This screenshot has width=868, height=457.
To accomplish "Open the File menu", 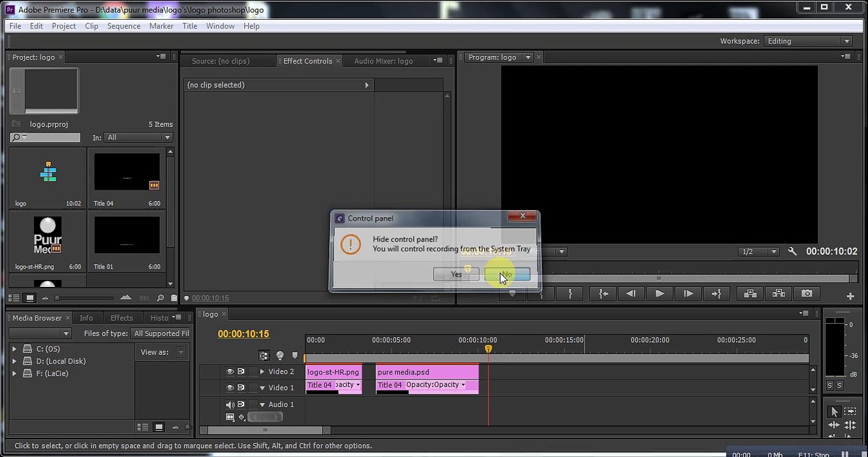I will tap(15, 26).
